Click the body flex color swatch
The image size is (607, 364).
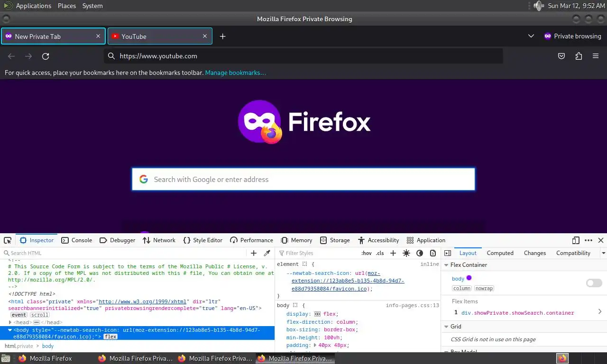point(469,278)
